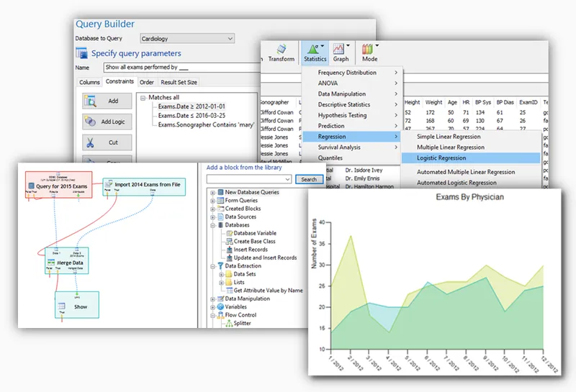Switch to the Columns tab

(89, 82)
